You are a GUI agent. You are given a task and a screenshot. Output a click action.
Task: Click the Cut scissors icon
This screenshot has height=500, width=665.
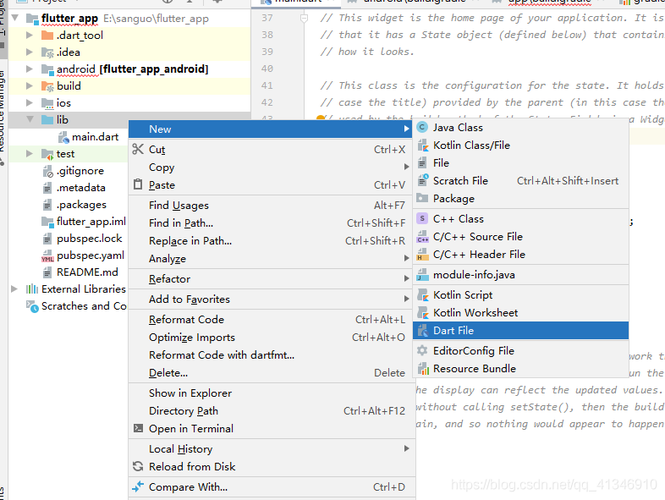pyautogui.click(x=138, y=149)
